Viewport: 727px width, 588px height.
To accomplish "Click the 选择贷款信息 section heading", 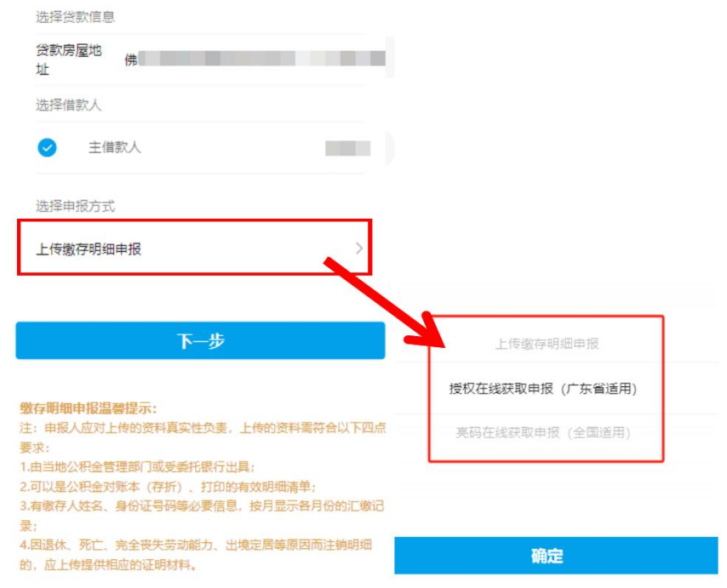I will pos(75,17).
